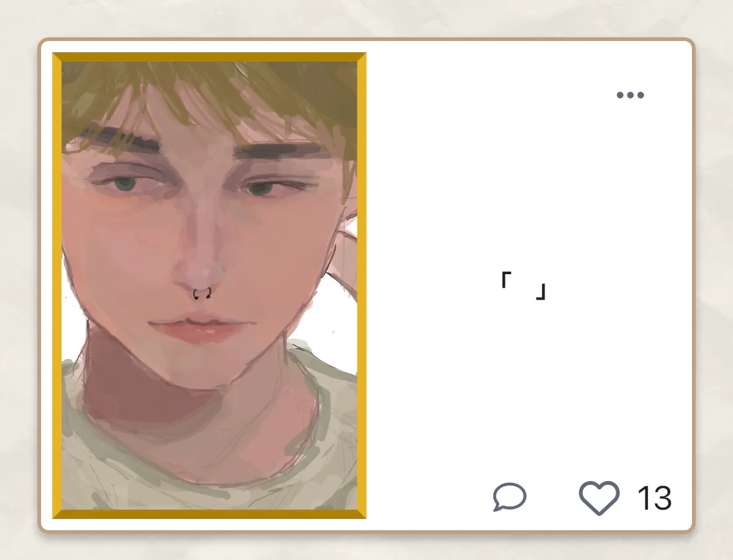This screenshot has width=733, height=560.
Task: Click the closing corner bracket 」 in caption
Action: click(x=540, y=291)
